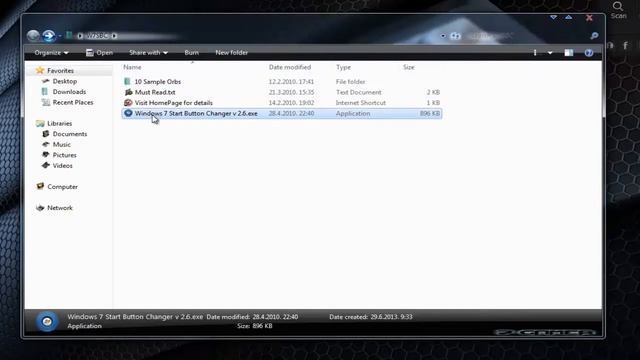Select Network in the navigation pane

pyautogui.click(x=60, y=208)
